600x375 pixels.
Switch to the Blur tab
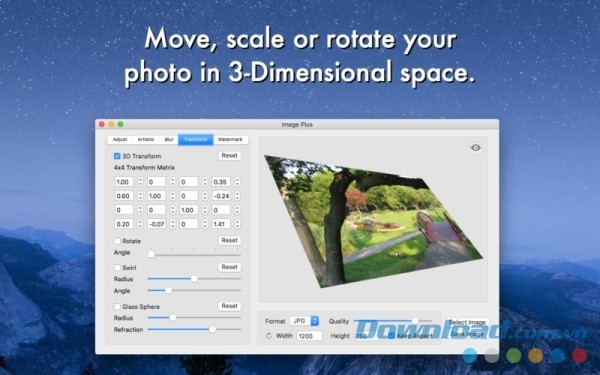[169, 140]
